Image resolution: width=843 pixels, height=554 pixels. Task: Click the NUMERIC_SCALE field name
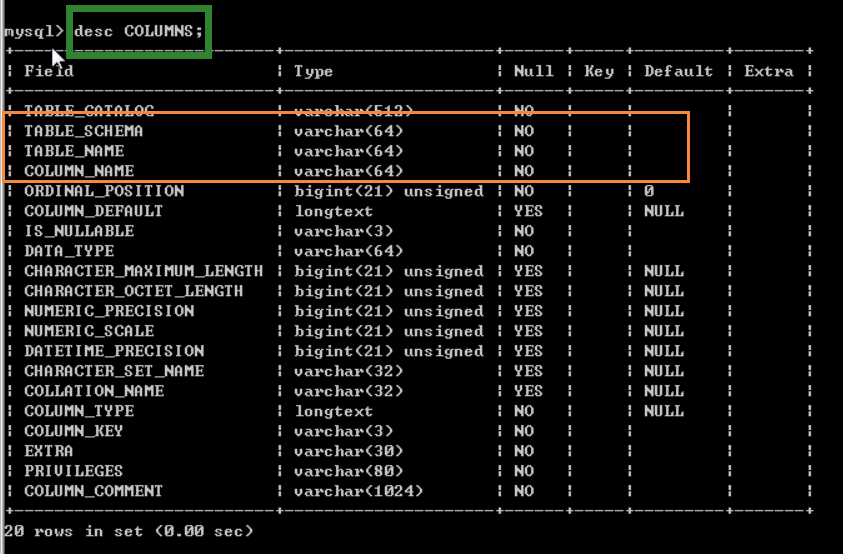pyautogui.click(x=89, y=331)
